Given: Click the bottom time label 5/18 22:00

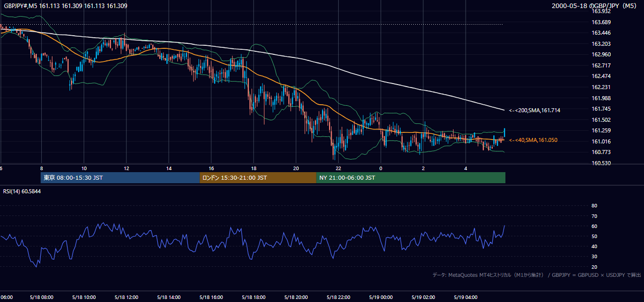Looking at the screenshot, I should pyautogui.click(x=338, y=297).
